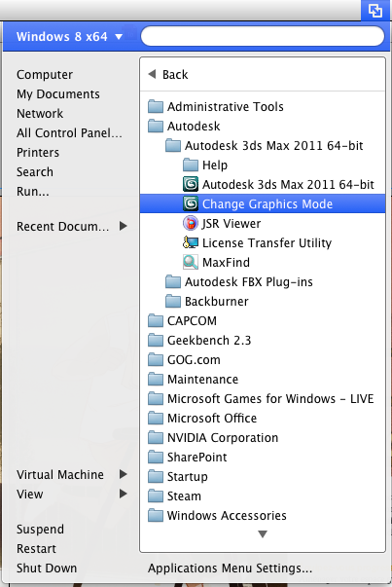Screen dimensions: 392x587
Task: Open Change Graphics Mode entry
Action: coord(263,203)
